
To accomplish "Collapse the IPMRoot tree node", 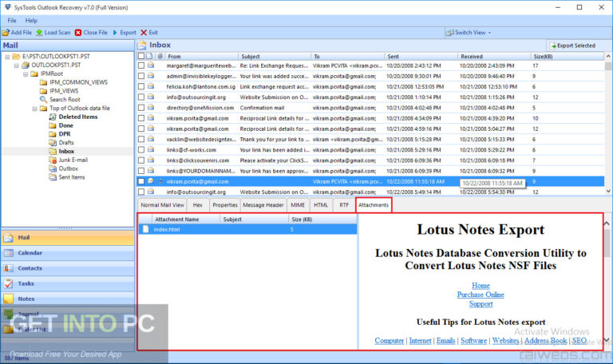I will click(x=26, y=74).
